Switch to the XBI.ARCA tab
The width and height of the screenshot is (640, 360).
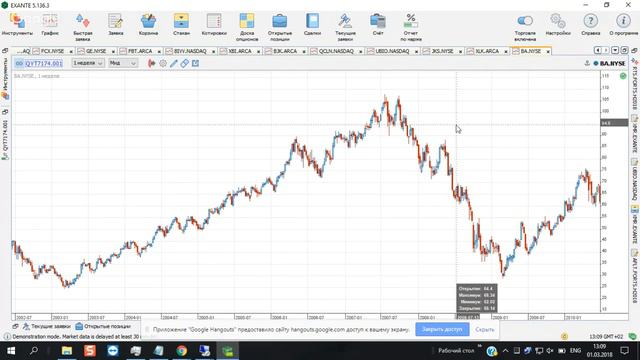coord(240,51)
